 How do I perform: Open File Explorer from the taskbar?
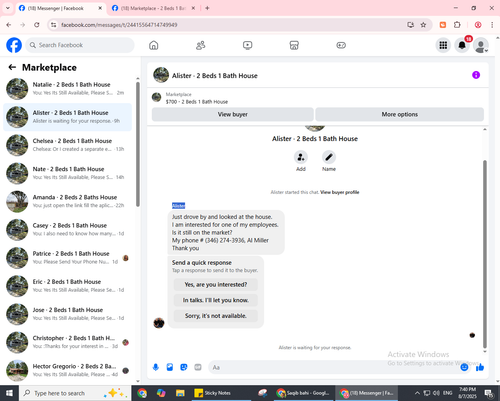click(x=180, y=393)
